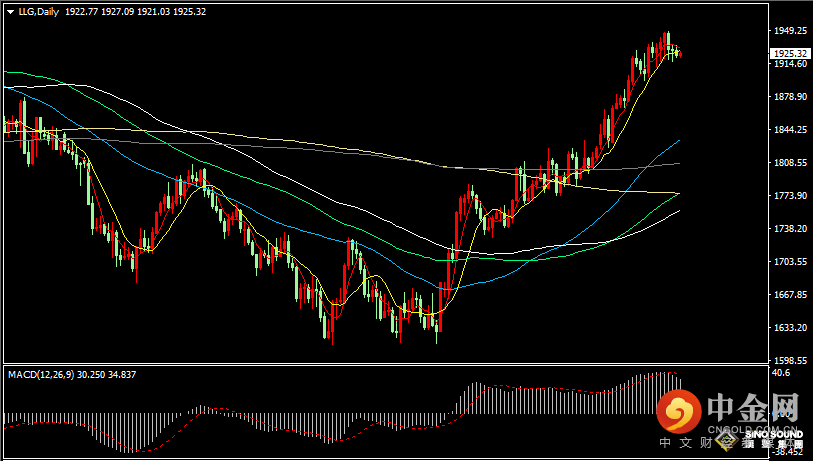
Task: Click the current price tag 1925.32 on axis
Action: click(790, 54)
